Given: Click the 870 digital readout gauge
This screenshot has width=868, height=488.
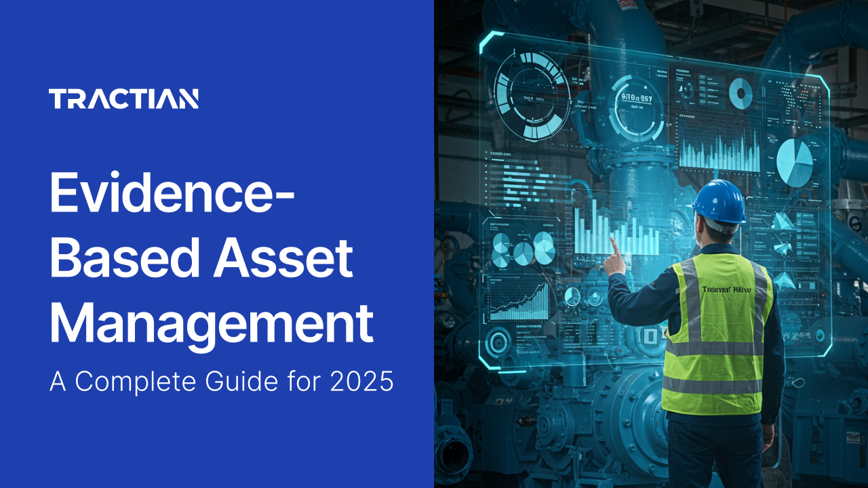Looking at the screenshot, I should pos(636,98).
